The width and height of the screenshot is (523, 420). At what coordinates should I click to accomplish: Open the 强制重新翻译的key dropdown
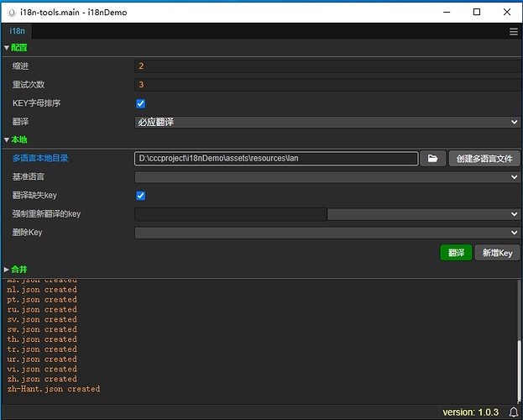click(x=424, y=214)
